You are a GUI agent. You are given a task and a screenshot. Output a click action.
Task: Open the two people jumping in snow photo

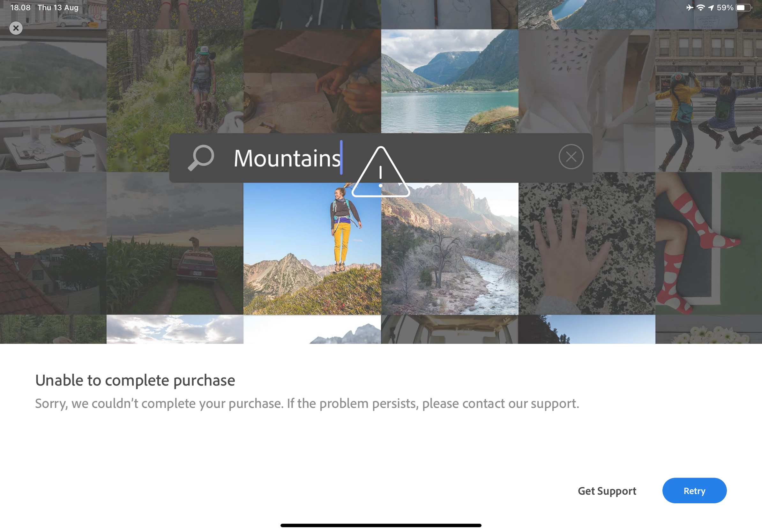(x=709, y=100)
